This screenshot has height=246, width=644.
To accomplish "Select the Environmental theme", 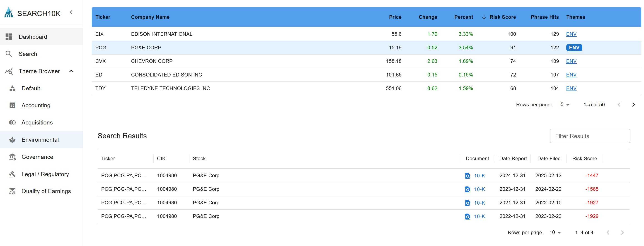I will (41, 140).
